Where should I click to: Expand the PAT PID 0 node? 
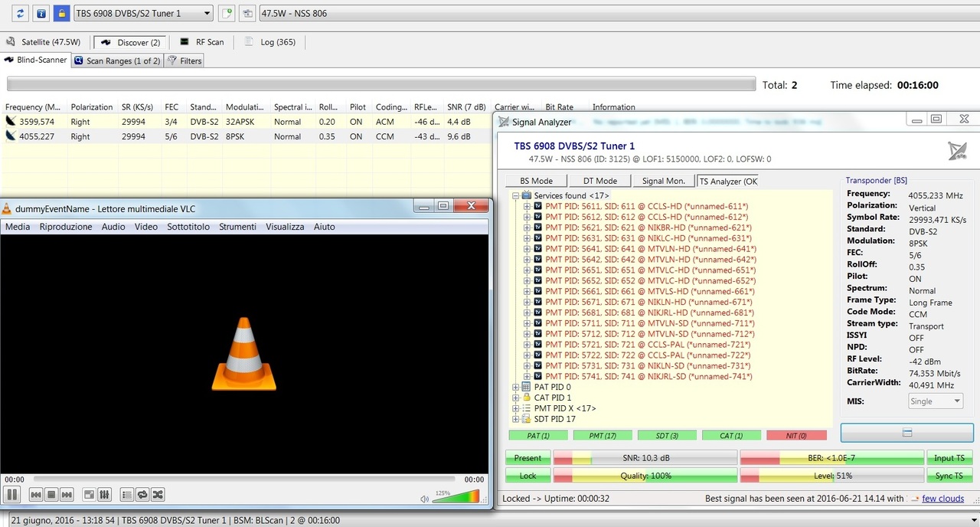pos(516,387)
